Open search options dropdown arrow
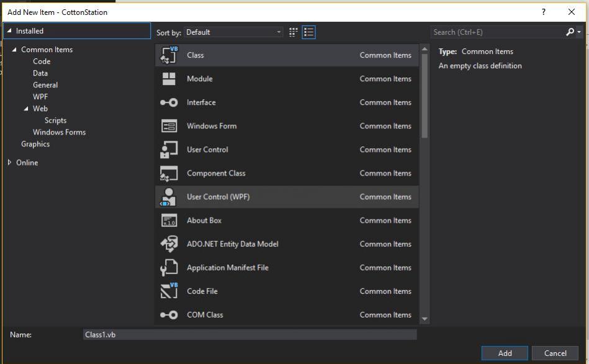Viewport: 589px width, 364px height. pos(579,32)
